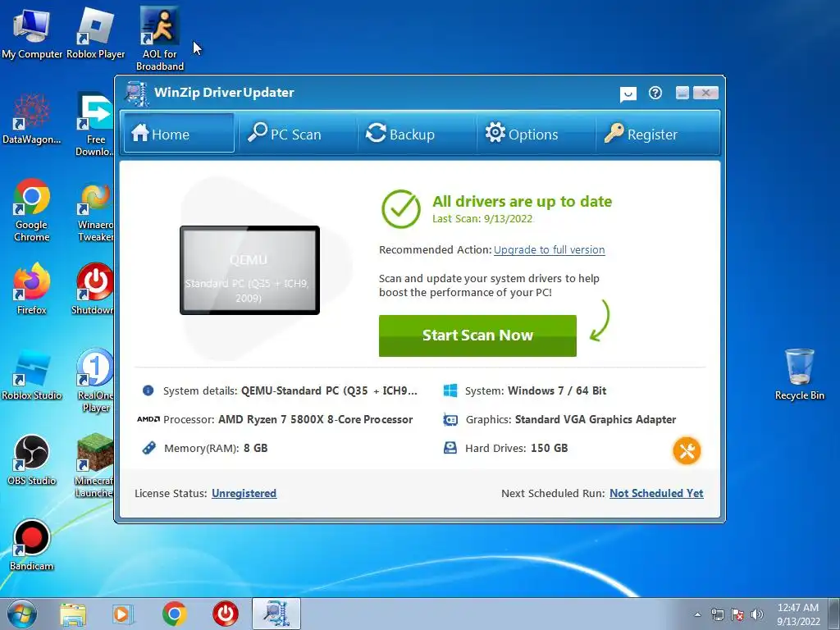
Task: Open the Action Center flag icon
Action: click(737, 614)
